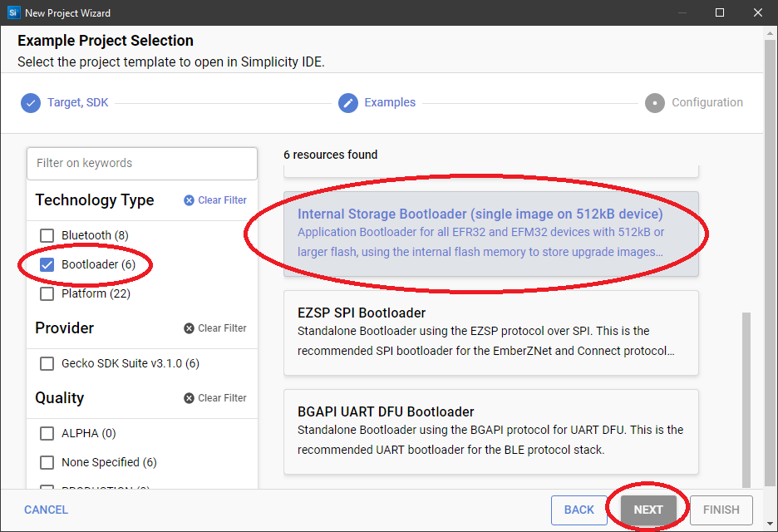778x532 pixels.
Task: Click Clear Filter for Provider
Action: click(215, 328)
